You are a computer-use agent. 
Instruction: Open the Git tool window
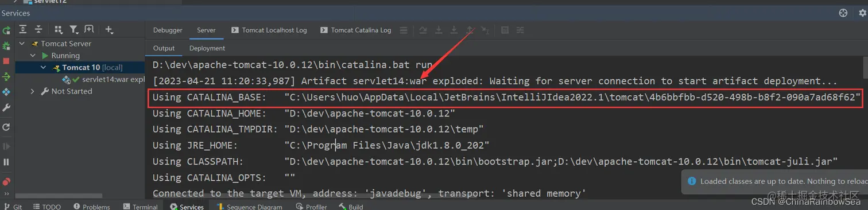pos(13,207)
